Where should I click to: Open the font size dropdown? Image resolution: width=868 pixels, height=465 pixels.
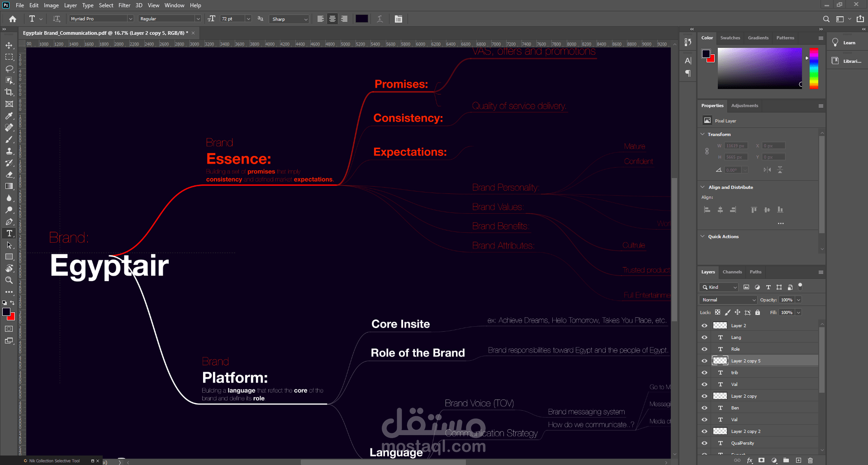[248, 19]
